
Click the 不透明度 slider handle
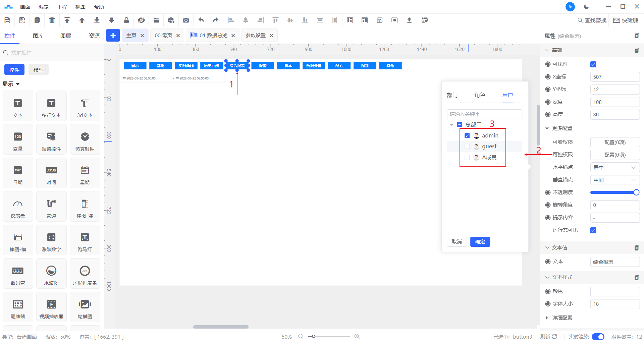click(x=636, y=192)
